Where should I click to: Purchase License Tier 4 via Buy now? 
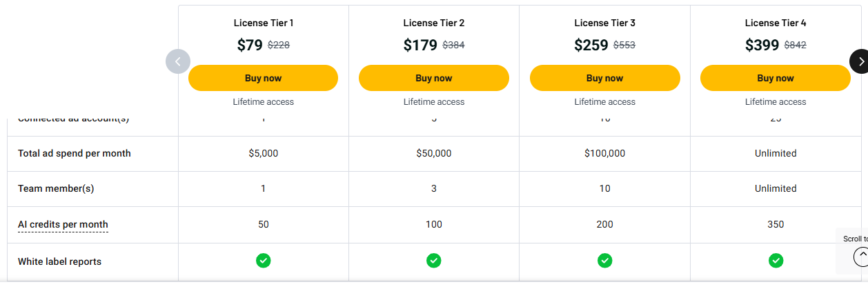click(775, 78)
